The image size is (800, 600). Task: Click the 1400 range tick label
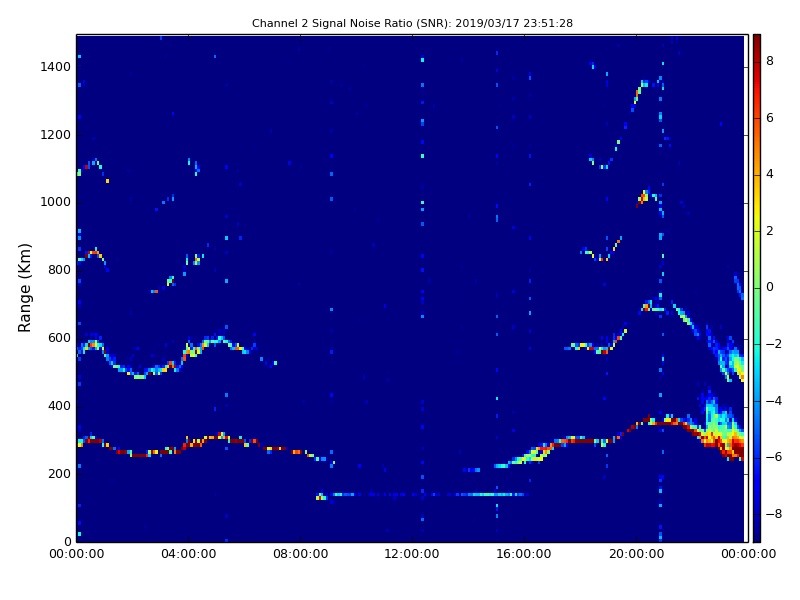coord(56,67)
